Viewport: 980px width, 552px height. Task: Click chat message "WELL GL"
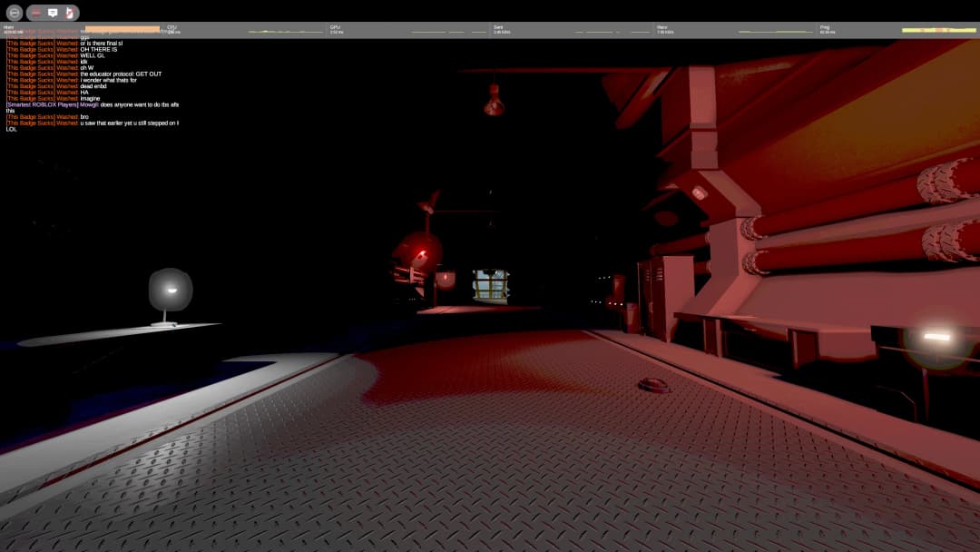[x=93, y=55]
